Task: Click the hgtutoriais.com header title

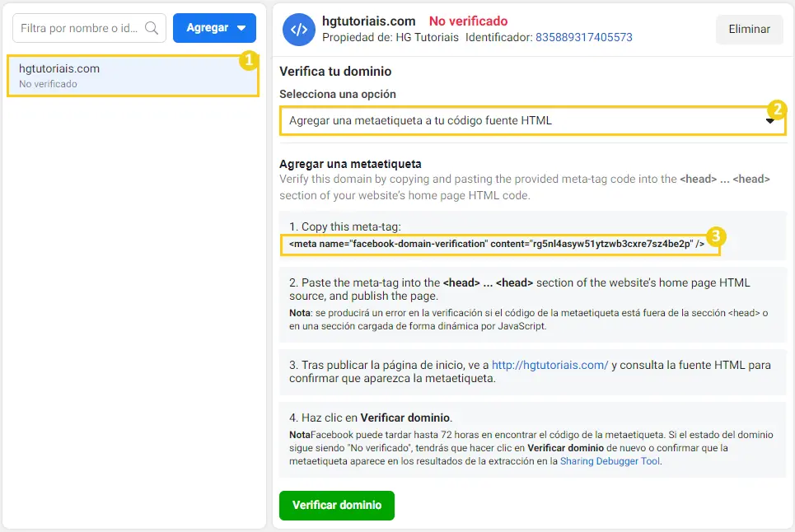Action: pos(368,21)
